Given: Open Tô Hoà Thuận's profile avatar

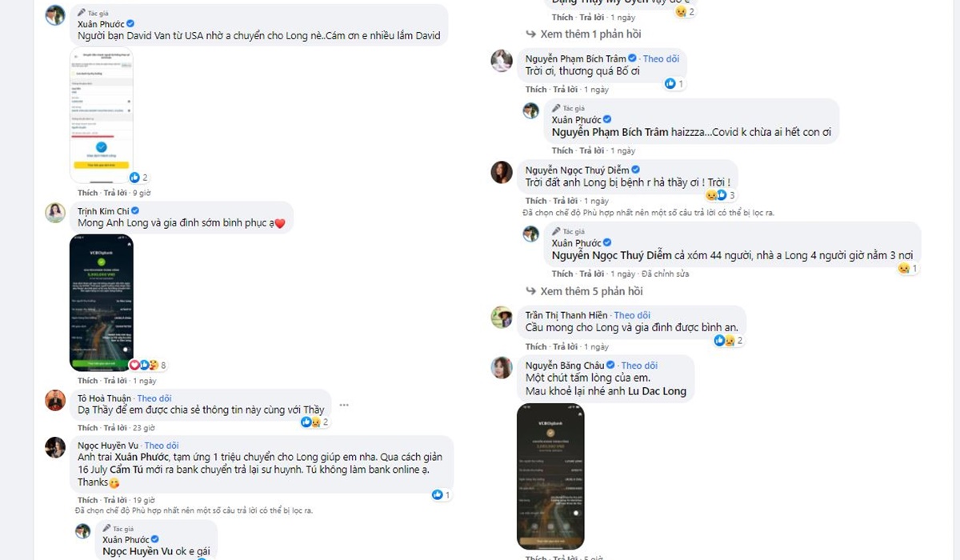Looking at the screenshot, I should (x=55, y=400).
